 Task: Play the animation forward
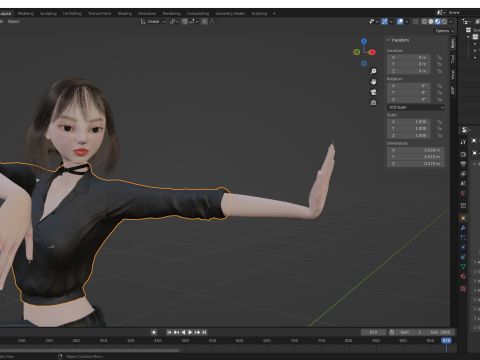tap(190, 332)
